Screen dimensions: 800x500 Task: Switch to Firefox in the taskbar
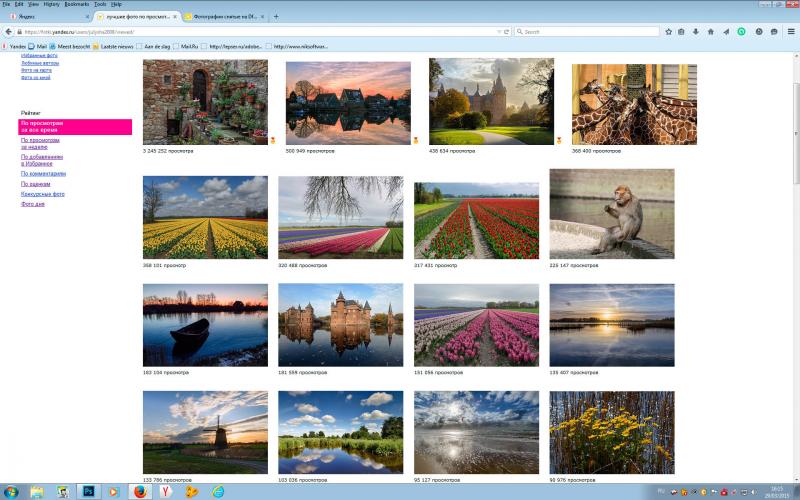[140, 492]
